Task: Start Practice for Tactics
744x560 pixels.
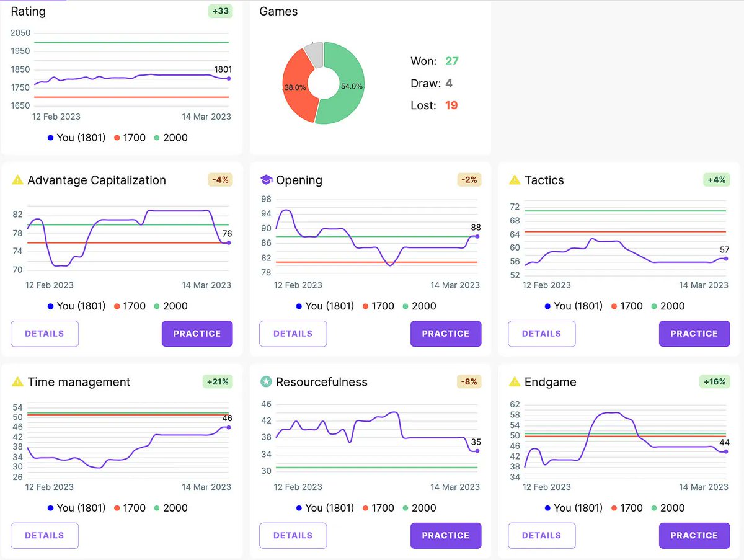Action: [x=694, y=334]
